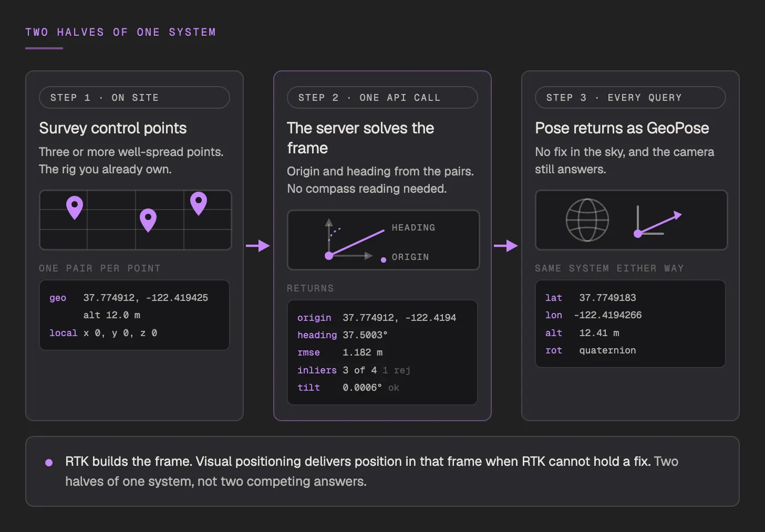Select the STEP 3 · EVERY QUERY pill

(630, 98)
